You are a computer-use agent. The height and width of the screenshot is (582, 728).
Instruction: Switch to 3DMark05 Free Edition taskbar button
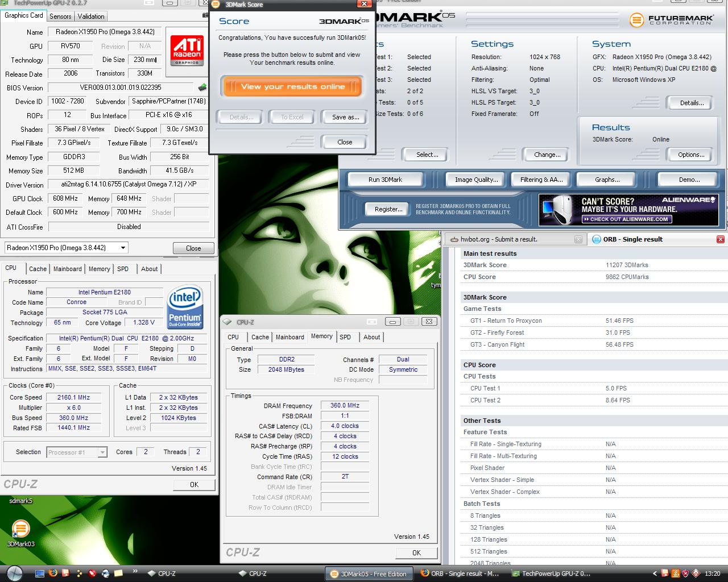(369, 573)
